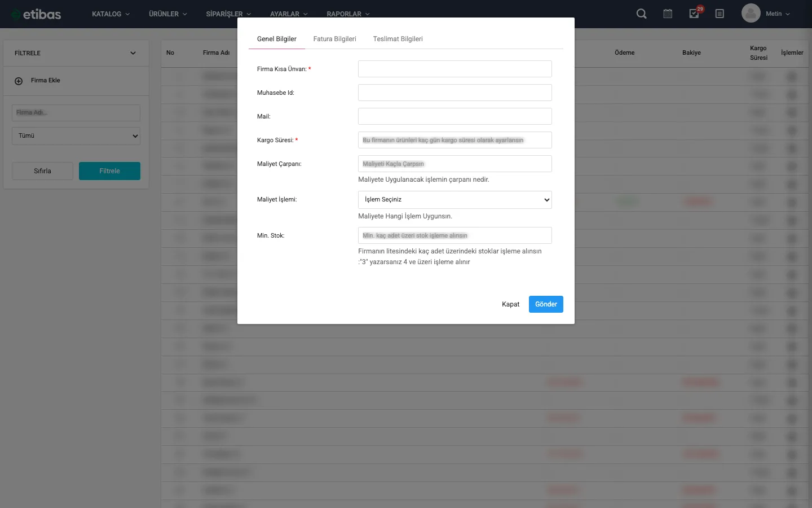Viewport: 812px width, 508px height.
Task: Click the Kapat button
Action: click(x=510, y=304)
